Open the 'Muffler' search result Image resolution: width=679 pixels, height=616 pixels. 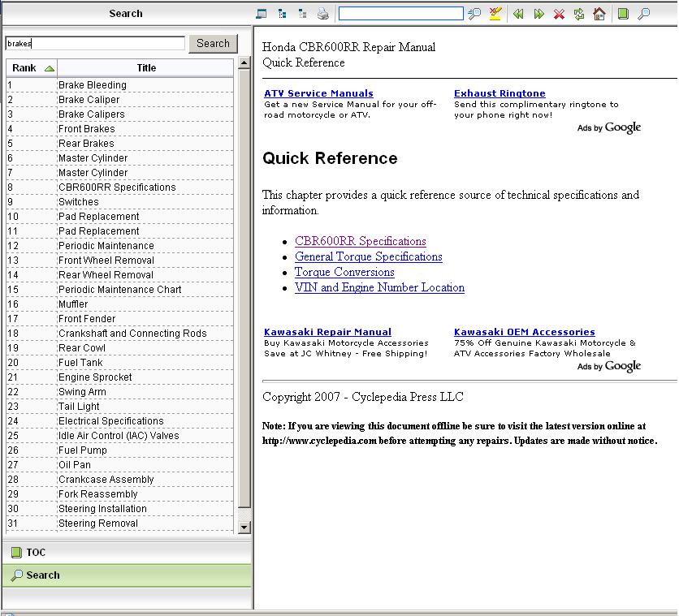120,304
